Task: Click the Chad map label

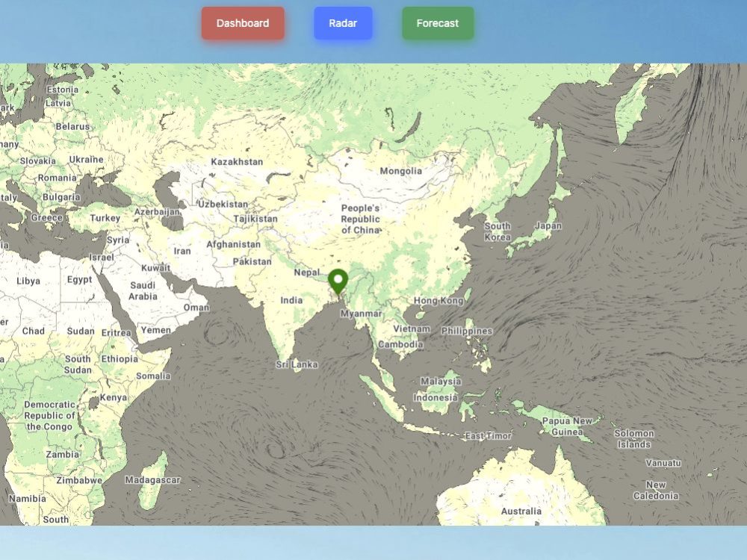Action: pos(34,331)
